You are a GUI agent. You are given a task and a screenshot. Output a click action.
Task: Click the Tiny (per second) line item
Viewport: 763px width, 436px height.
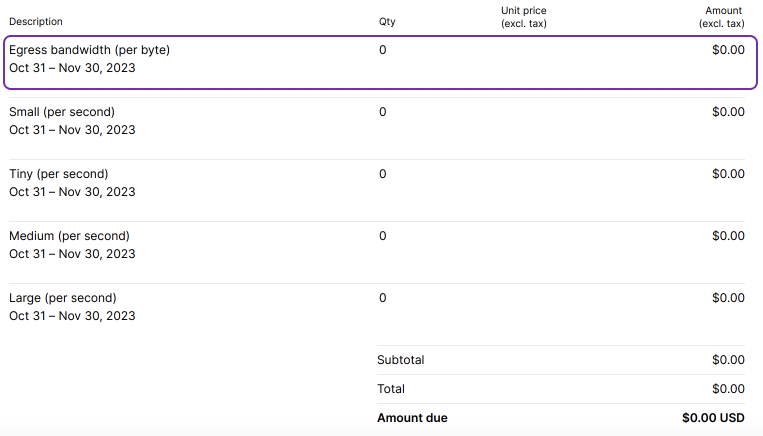click(59, 174)
